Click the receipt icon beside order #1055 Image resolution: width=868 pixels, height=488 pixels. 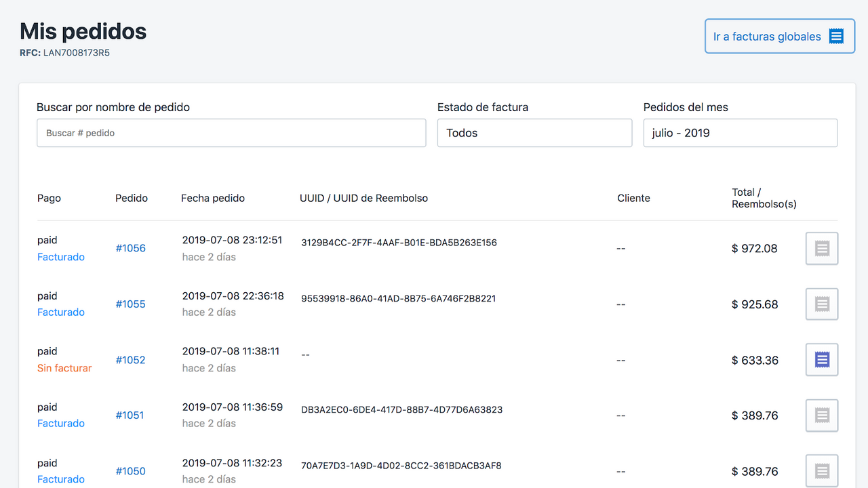click(x=821, y=304)
